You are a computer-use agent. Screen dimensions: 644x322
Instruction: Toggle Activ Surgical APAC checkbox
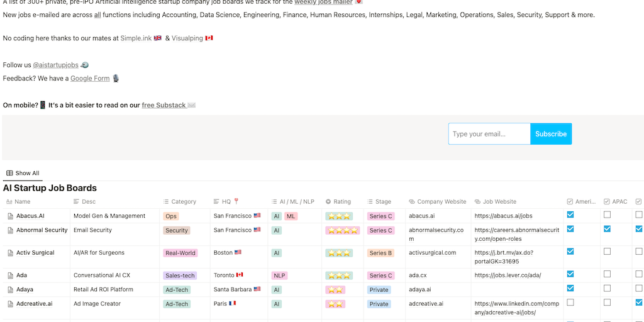607,252
